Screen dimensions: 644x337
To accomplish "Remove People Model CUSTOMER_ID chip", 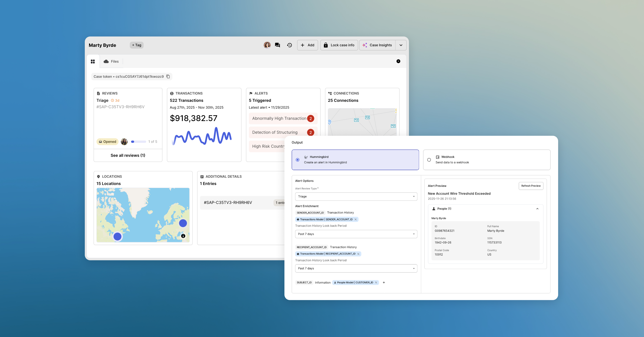I will (376, 282).
